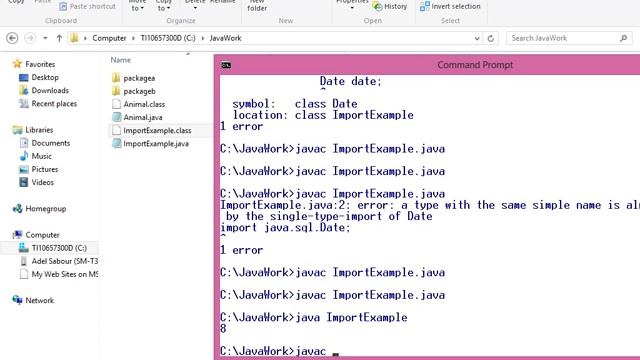Select the TI10657300D (C:) drive in sidebar
640x360 pixels.
coord(59,248)
